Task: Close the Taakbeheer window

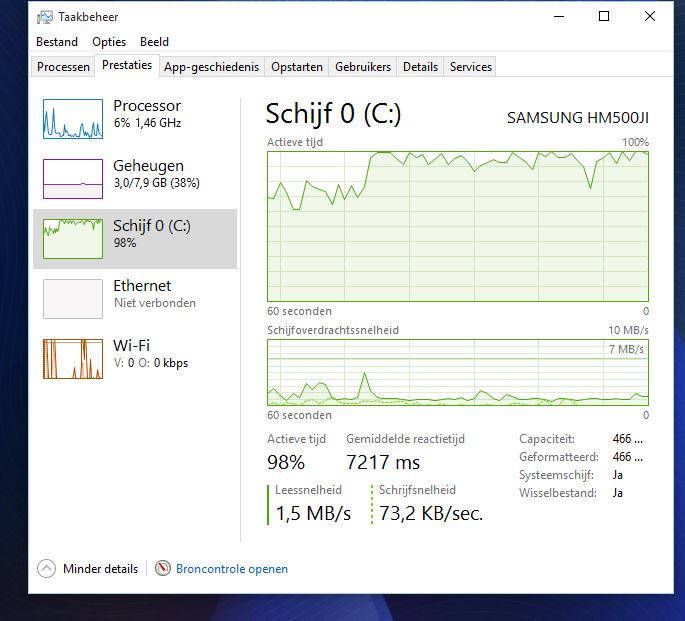Action: pyautogui.click(x=650, y=17)
